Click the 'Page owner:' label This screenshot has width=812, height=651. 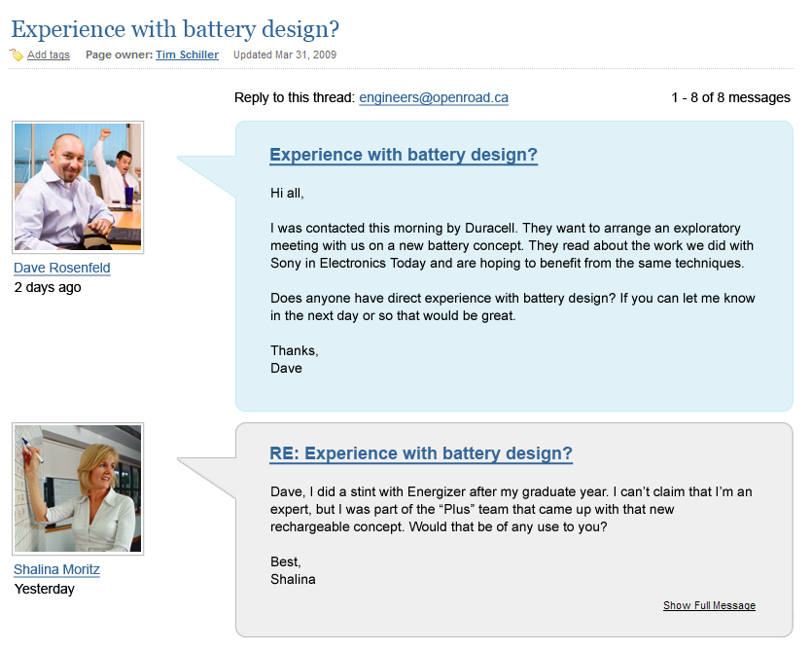119,55
